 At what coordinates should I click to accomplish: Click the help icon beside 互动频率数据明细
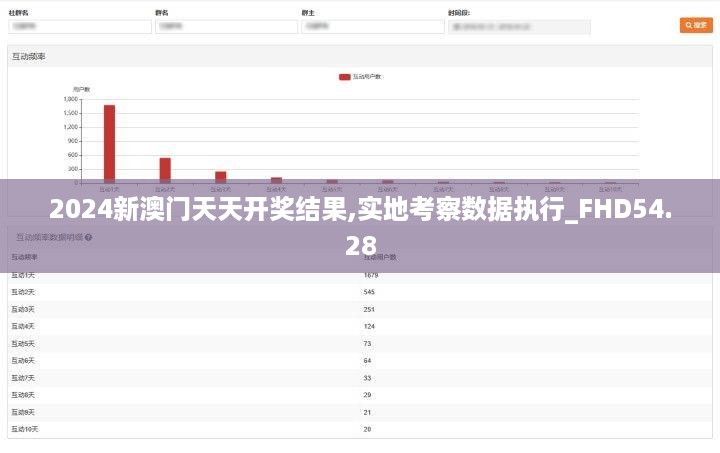point(89,237)
